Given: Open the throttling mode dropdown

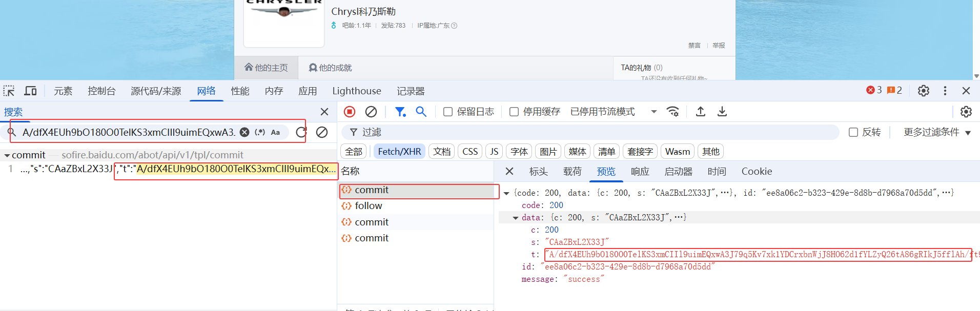Looking at the screenshot, I should pyautogui.click(x=614, y=112).
